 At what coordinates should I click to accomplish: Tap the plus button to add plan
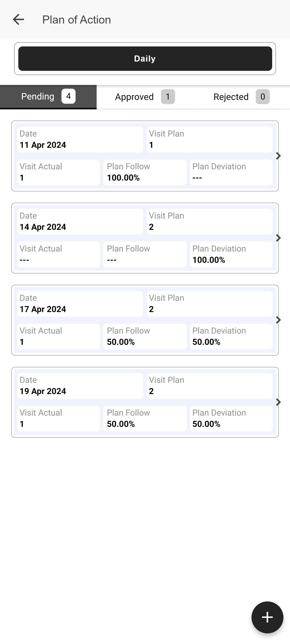(267, 617)
